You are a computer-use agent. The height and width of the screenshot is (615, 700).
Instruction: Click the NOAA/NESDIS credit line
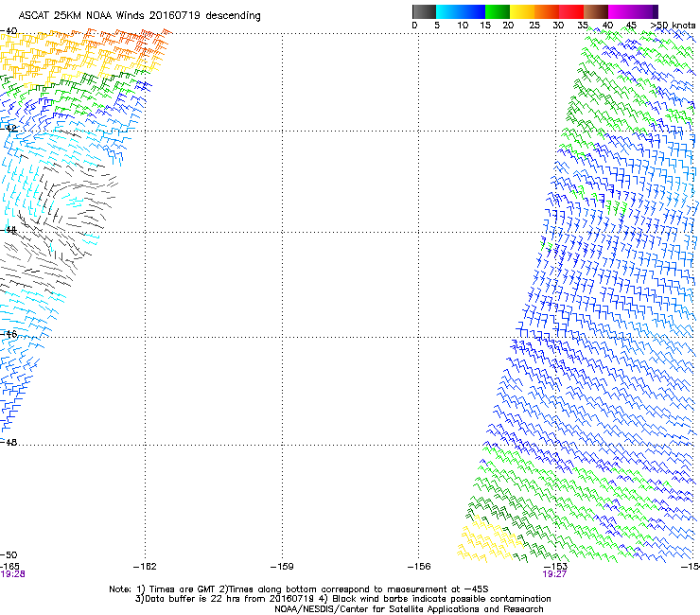pyautogui.click(x=409, y=609)
